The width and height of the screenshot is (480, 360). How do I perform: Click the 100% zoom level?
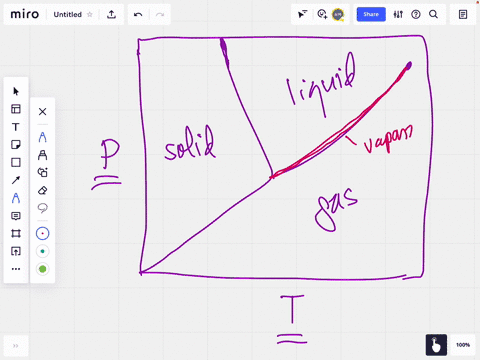click(x=463, y=345)
